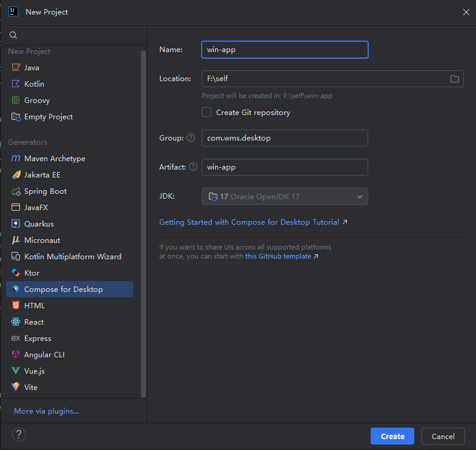Click the folder browse icon in Location

click(455, 79)
